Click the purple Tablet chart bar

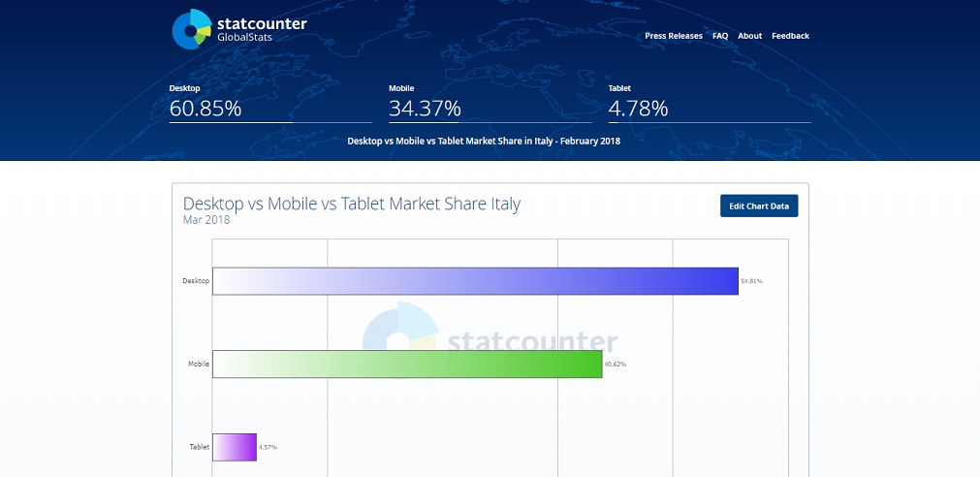pyautogui.click(x=235, y=447)
